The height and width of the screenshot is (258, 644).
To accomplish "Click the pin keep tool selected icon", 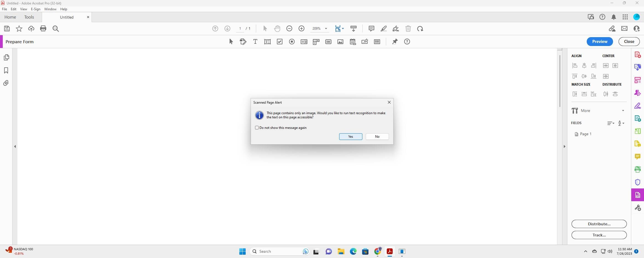I will [x=395, y=42].
